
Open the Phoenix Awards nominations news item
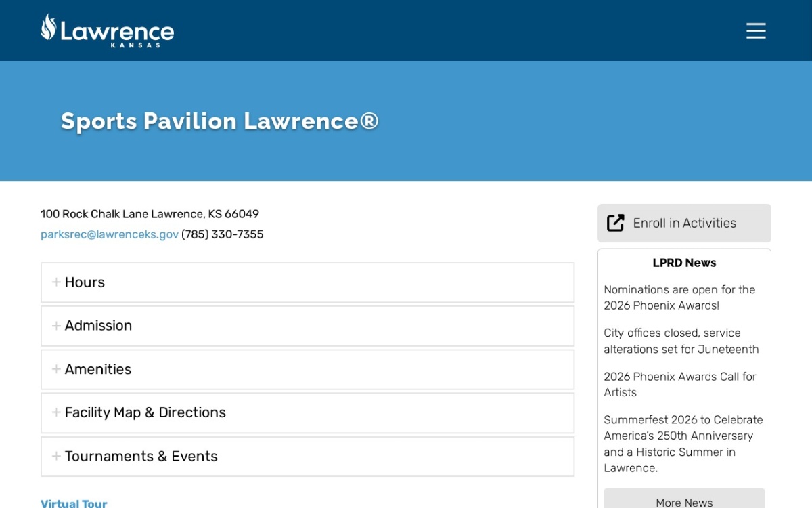coord(679,297)
